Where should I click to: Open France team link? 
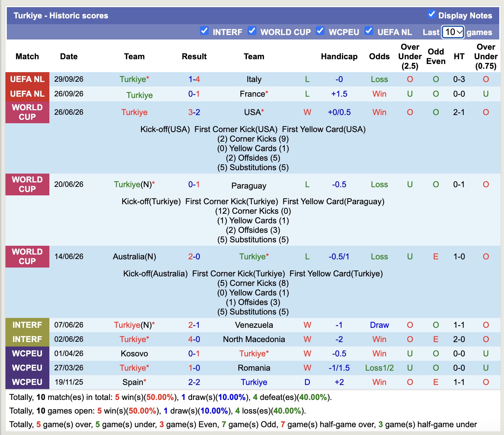click(x=252, y=94)
